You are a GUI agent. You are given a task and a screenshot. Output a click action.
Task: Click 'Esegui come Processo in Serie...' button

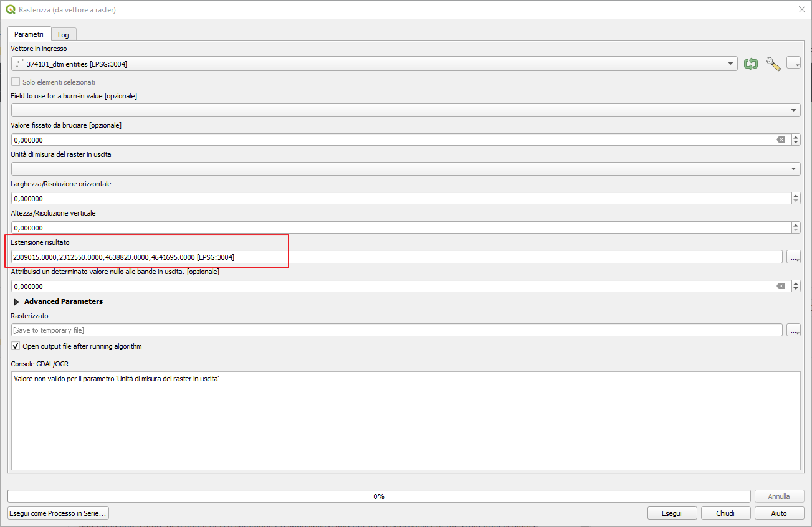coord(59,513)
